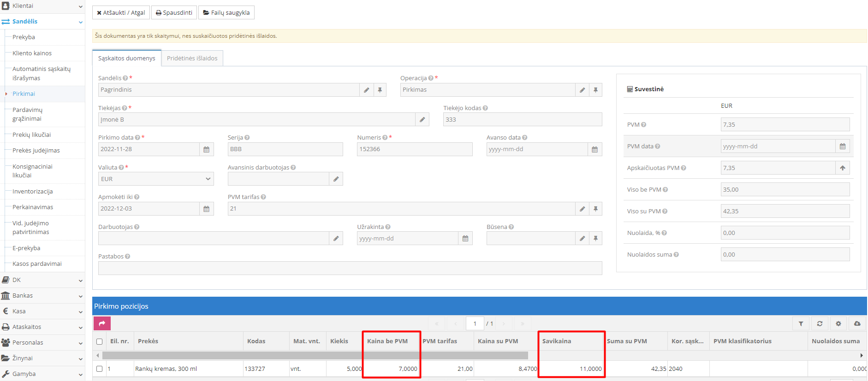This screenshot has height=381, width=868.
Task: Refresh the Pirkimo pozicijos table
Action: point(820,323)
